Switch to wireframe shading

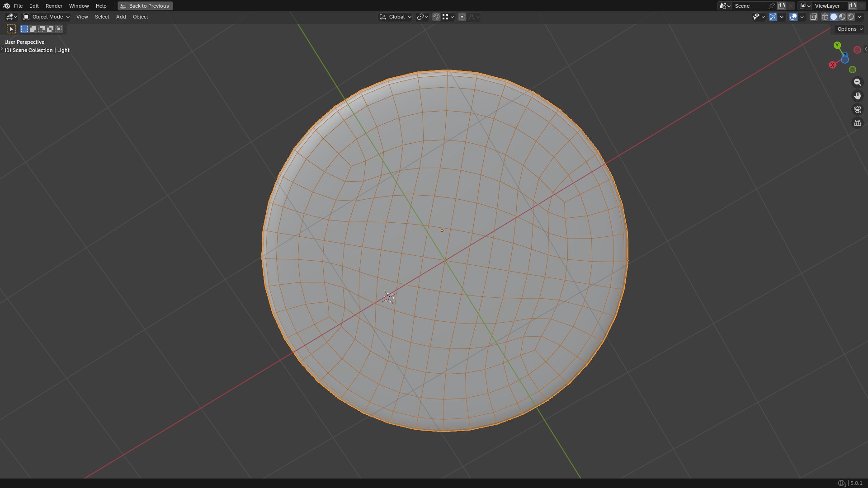825,17
